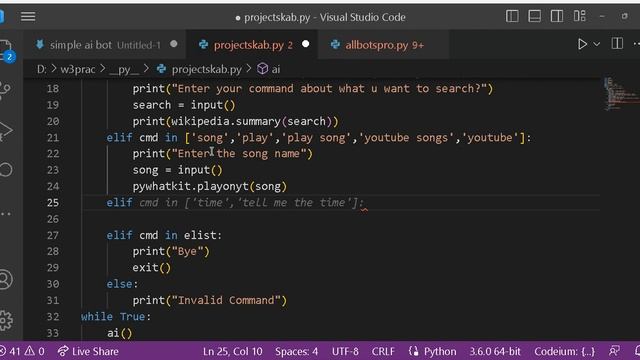This screenshot has height=360, width=640.
Task: Click feedback person icon in status bar
Action: (x=614, y=351)
